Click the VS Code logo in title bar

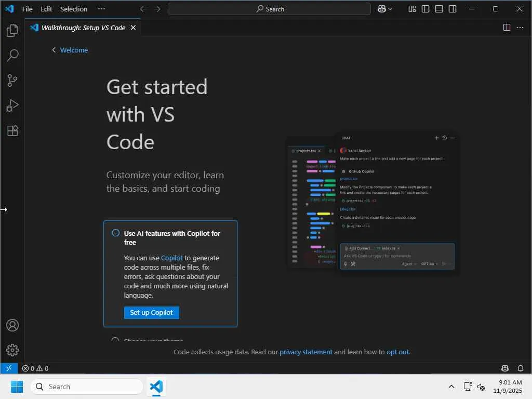pos(9,9)
